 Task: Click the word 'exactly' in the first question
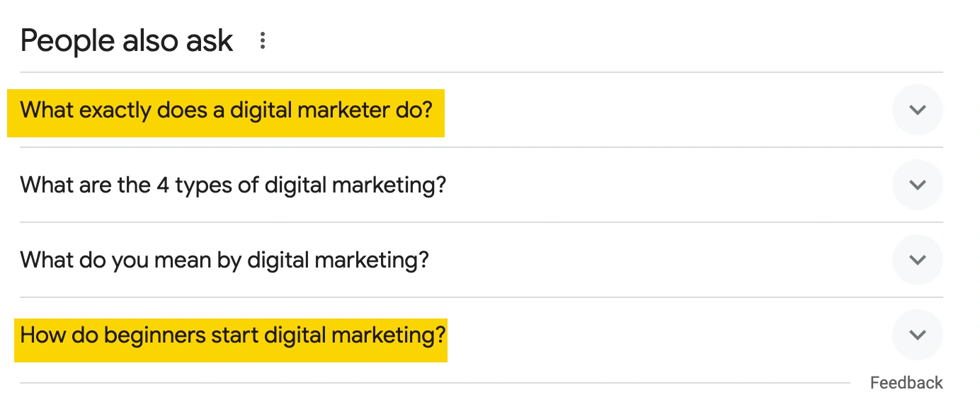click(x=114, y=112)
